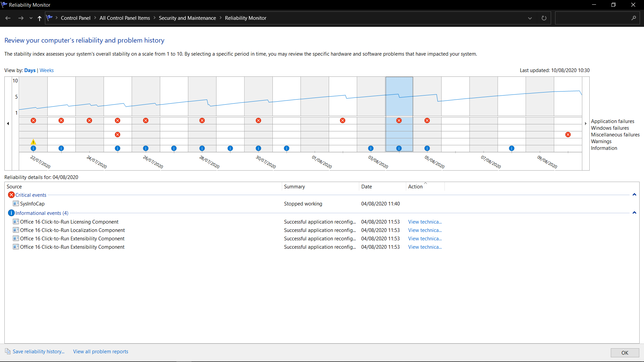View technical details for the Licensing Component

point(425,222)
